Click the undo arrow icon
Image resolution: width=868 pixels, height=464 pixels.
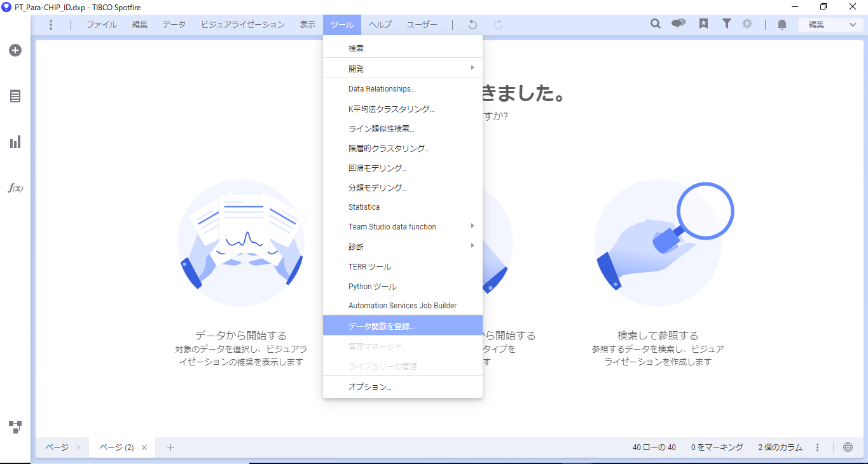coord(472,25)
